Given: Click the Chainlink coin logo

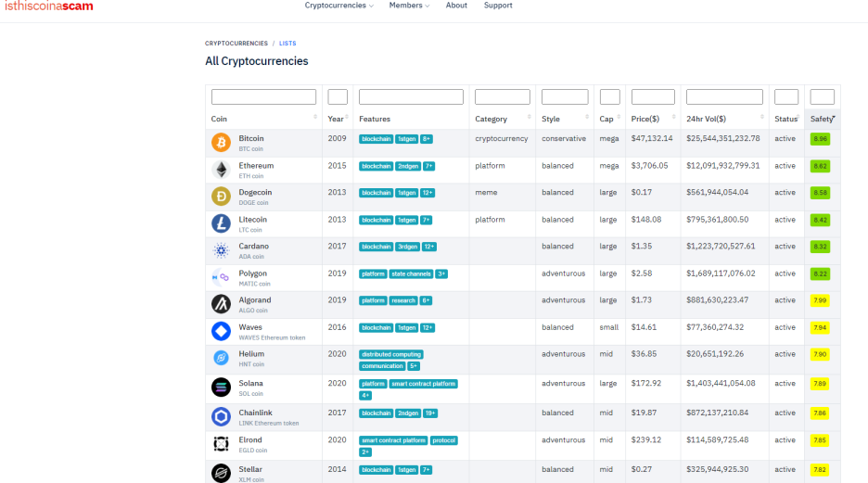Looking at the screenshot, I should coord(221,416).
